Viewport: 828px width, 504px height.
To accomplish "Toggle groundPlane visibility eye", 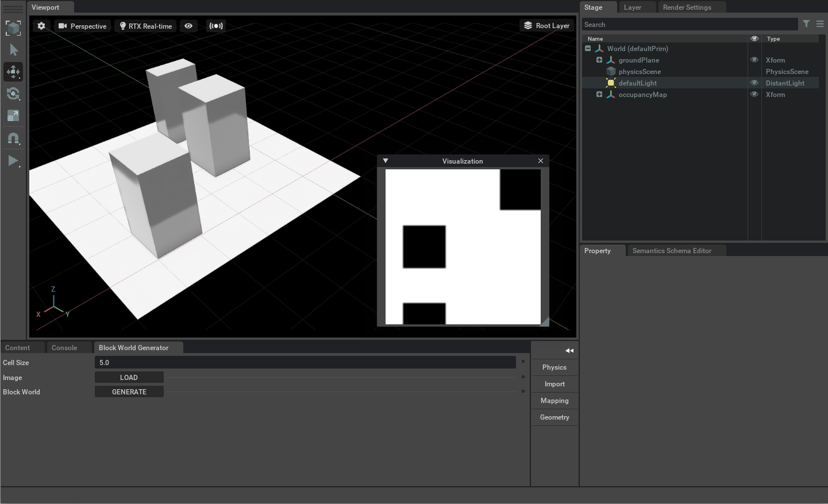I will [x=754, y=60].
